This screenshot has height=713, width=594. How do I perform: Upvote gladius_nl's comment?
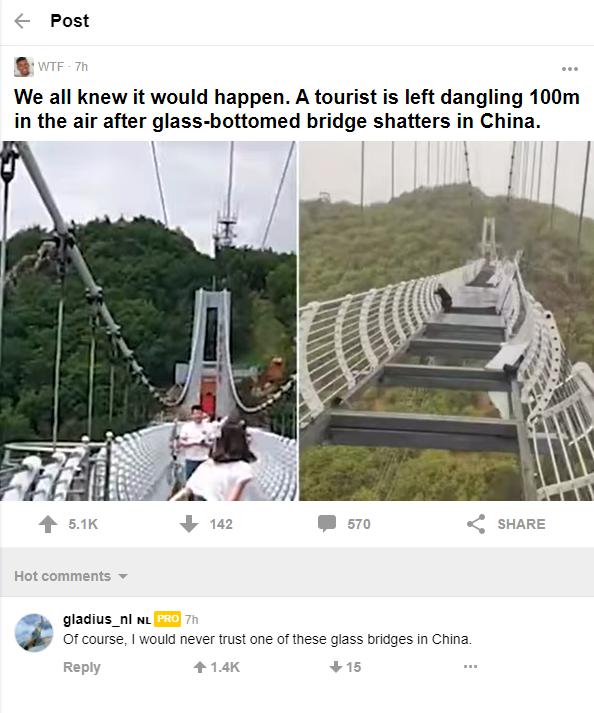(200, 667)
